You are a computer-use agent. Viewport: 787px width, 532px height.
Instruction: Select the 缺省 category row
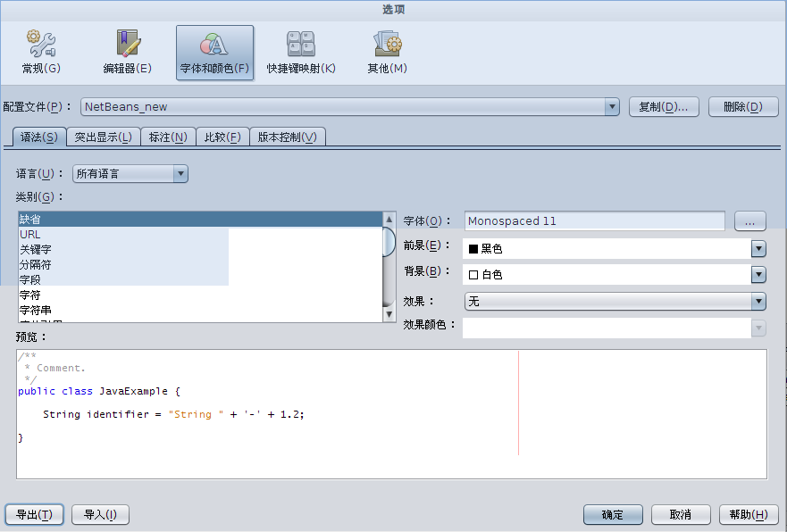coord(200,219)
